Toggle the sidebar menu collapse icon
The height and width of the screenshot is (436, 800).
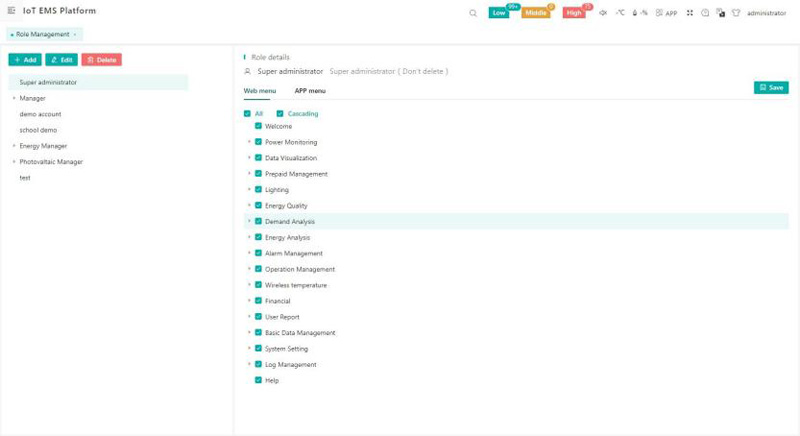12,11
